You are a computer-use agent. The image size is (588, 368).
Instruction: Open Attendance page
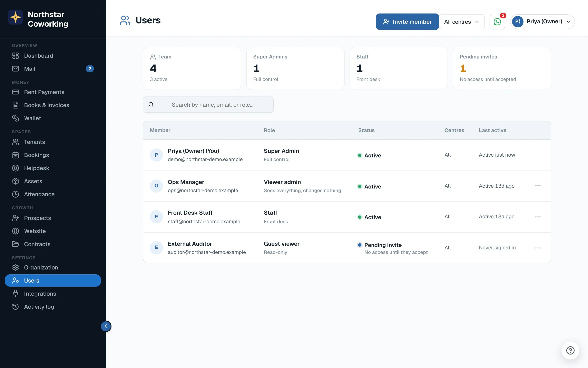pos(53,194)
